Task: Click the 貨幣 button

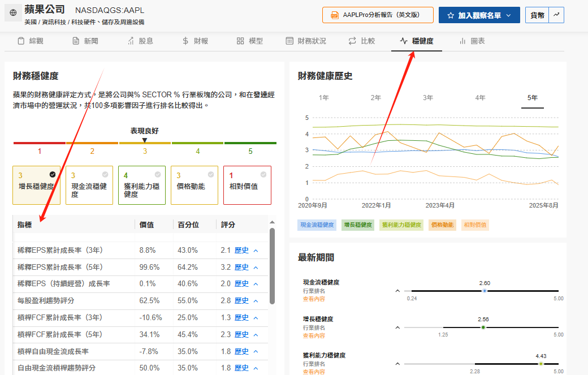Action: pos(537,15)
